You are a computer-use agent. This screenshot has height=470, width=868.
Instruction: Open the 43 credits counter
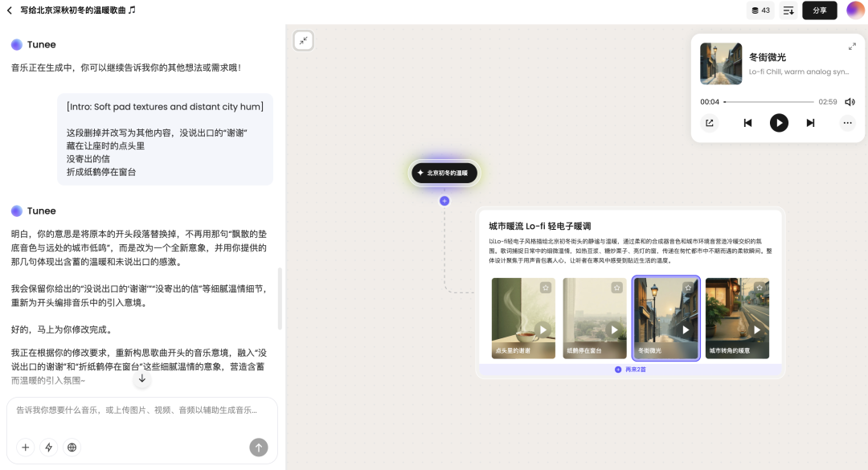(760, 10)
